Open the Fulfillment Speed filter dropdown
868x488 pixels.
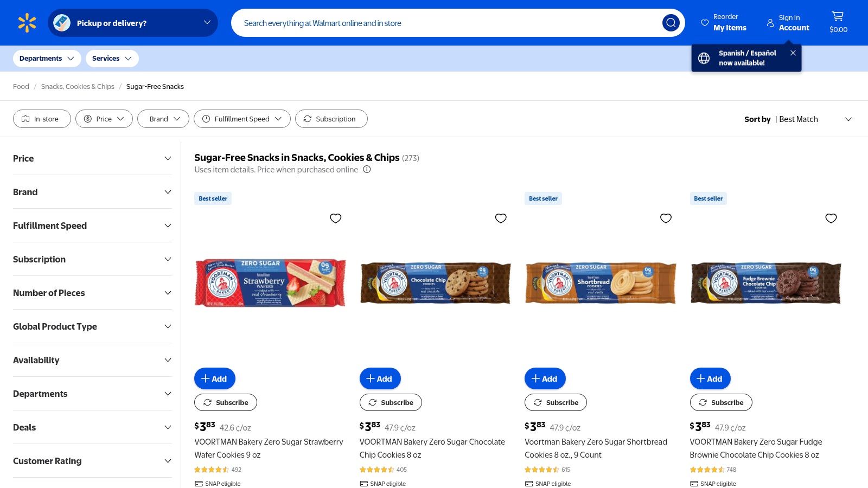coord(242,119)
